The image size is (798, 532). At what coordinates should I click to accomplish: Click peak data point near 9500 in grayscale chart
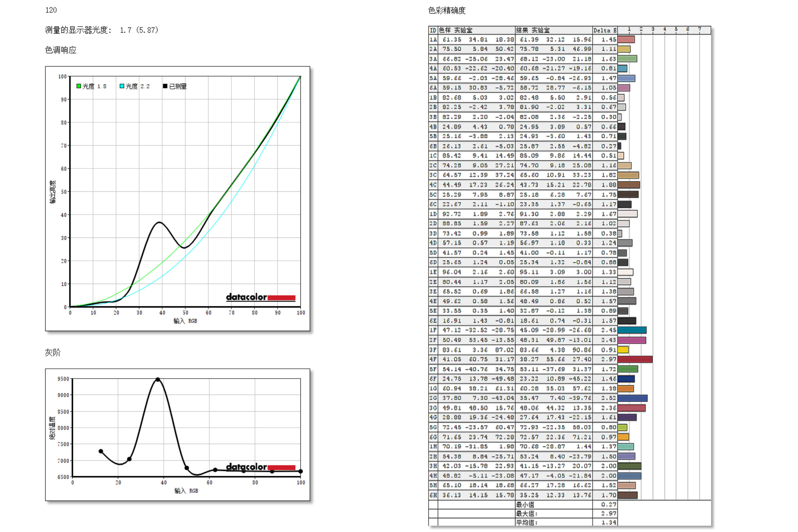pyautogui.click(x=158, y=380)
